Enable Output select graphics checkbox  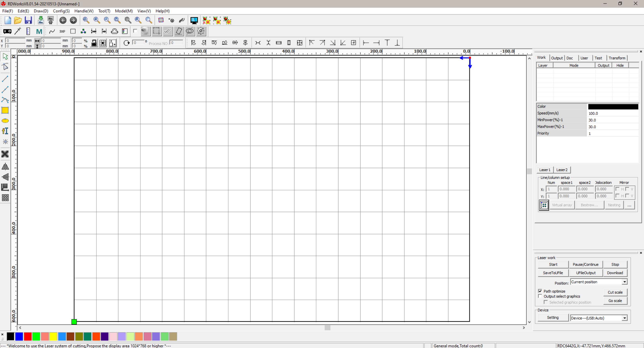point(540,296)
